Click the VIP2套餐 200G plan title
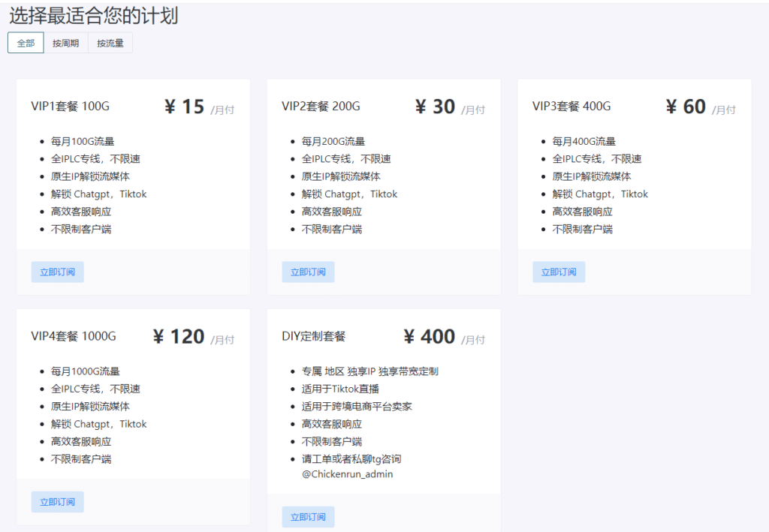 [321, 107]
